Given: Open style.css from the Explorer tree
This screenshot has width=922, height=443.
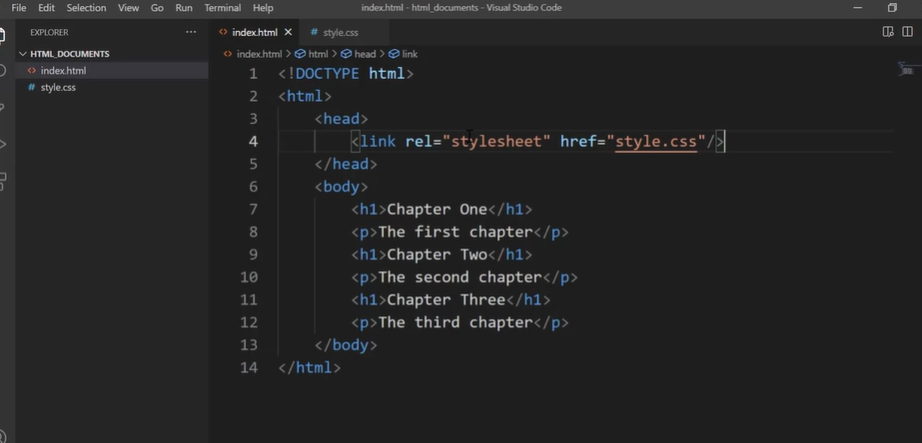Looking at the screenshot, I should 112,88.
